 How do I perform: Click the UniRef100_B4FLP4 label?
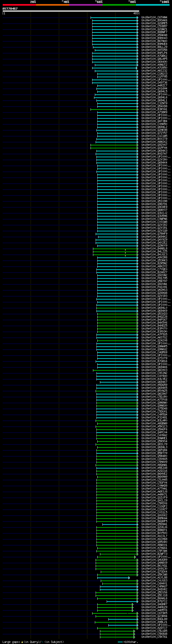coord(154,53)
